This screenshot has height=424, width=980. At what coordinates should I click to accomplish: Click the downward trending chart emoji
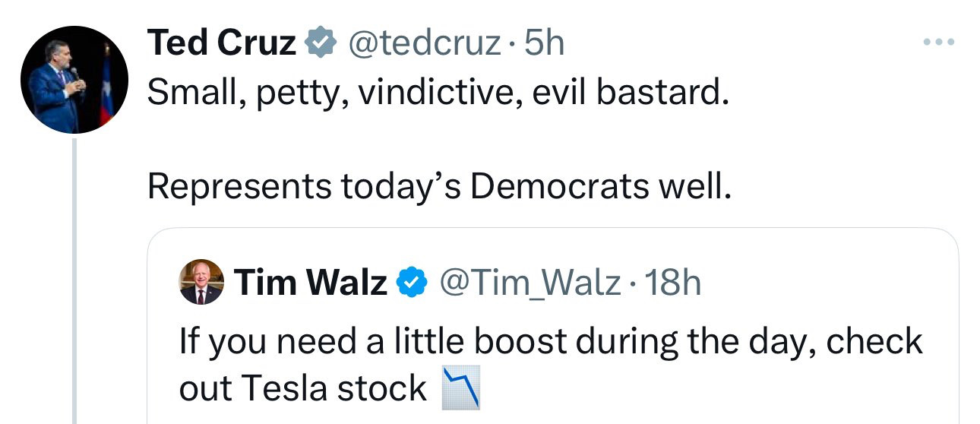tap(462, 389)
